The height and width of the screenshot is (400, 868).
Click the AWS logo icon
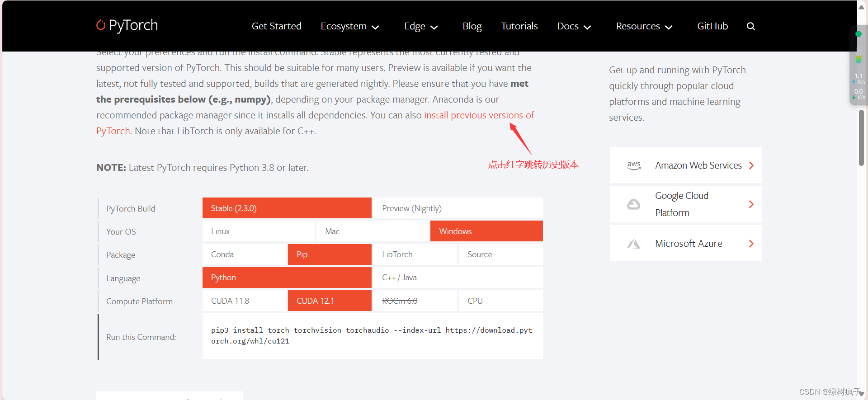634,165
